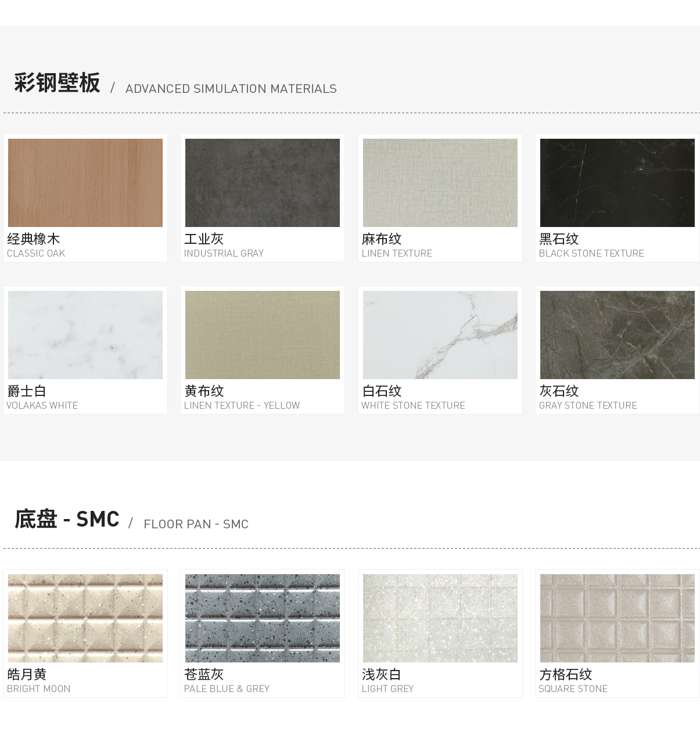Screen dimensions: 700x735
Task: Click the LIGHT GREY caption
Action: point(387,689)
